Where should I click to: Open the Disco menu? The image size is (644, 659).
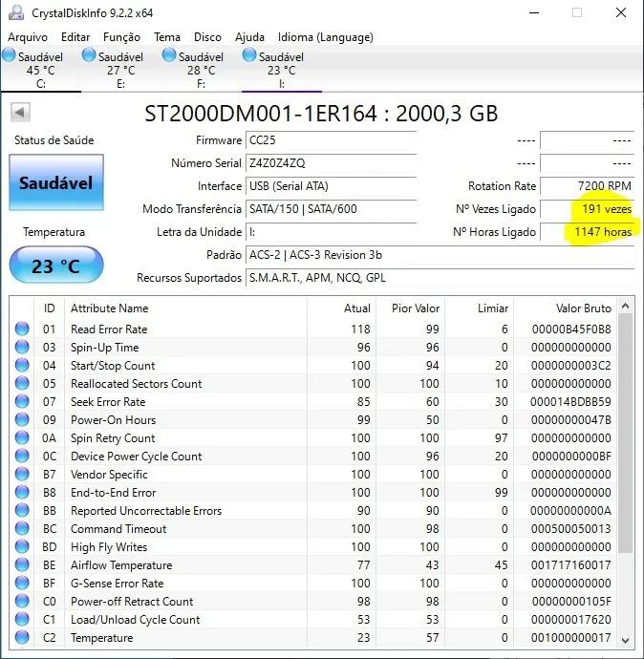pos(207,37)
